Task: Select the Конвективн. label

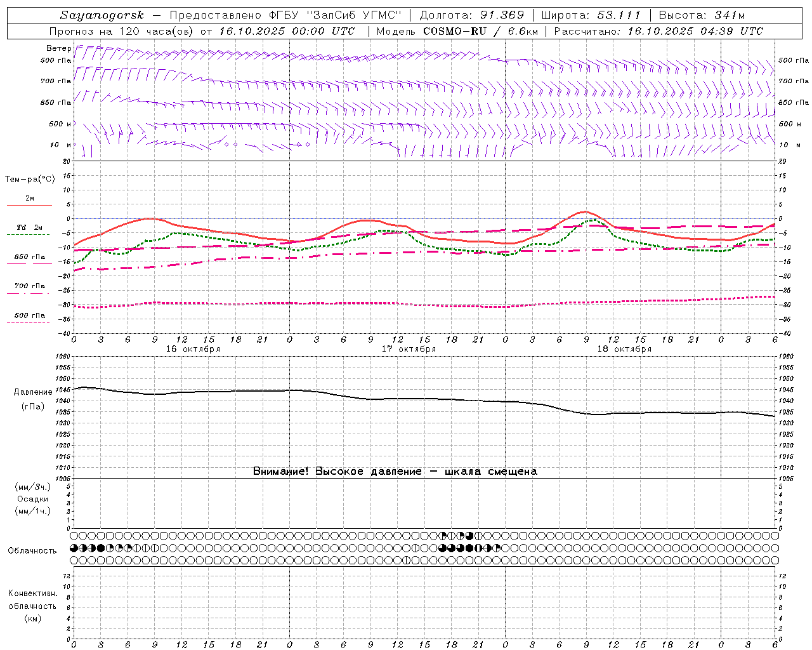Action: 32,594
